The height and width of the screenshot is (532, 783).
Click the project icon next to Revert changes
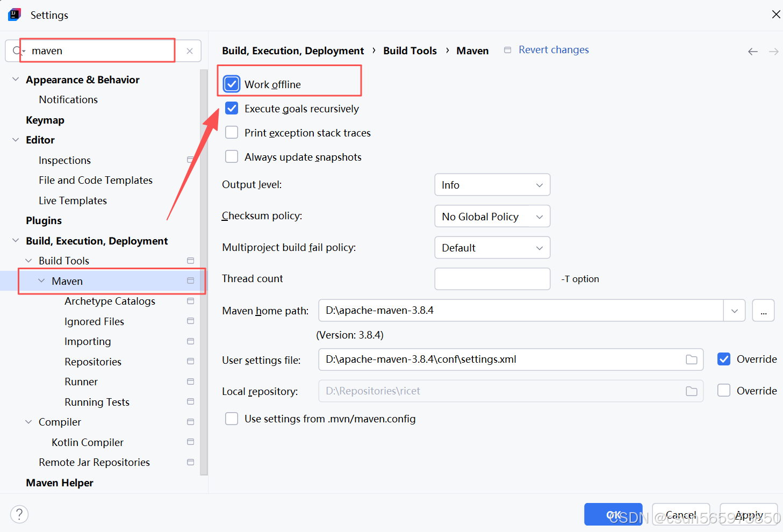[x=507, y=50]
